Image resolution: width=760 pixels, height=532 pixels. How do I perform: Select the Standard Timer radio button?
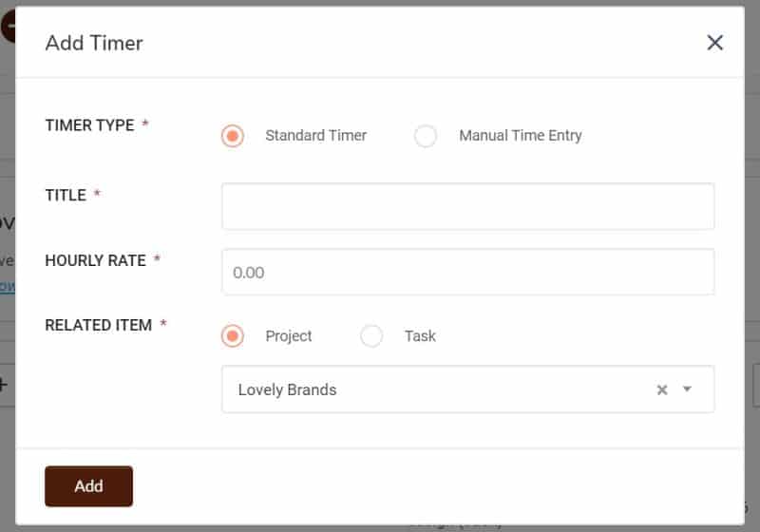pyautogui.click(x=233, y=136)
